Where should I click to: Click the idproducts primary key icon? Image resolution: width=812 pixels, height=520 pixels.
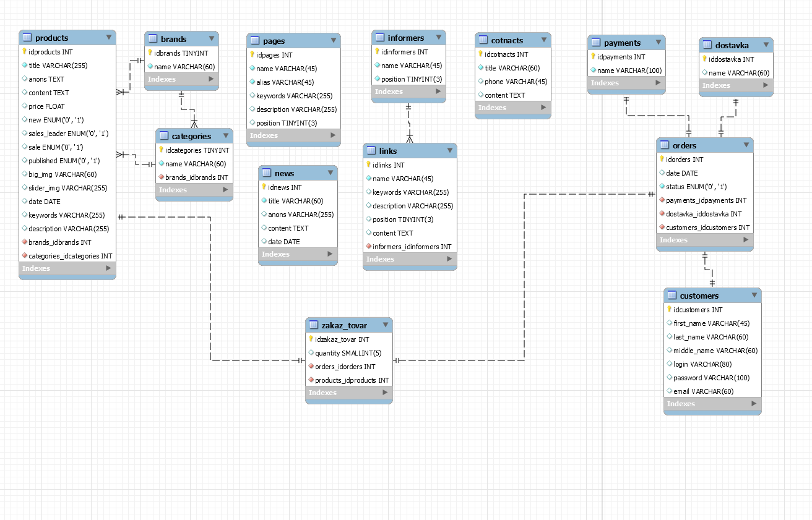pyautogui.click(x=25, y=52)
